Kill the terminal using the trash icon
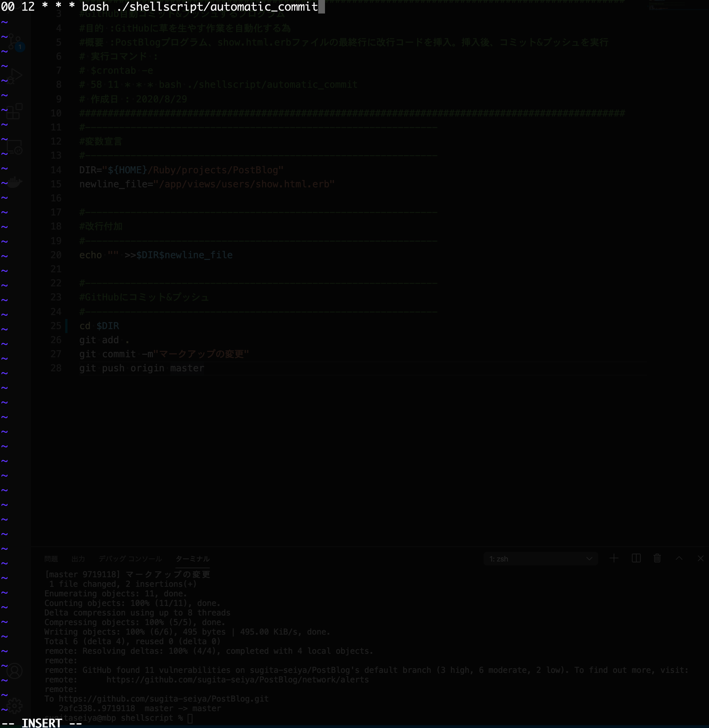Viewport: 709px width, 728px height. point(658,558)
